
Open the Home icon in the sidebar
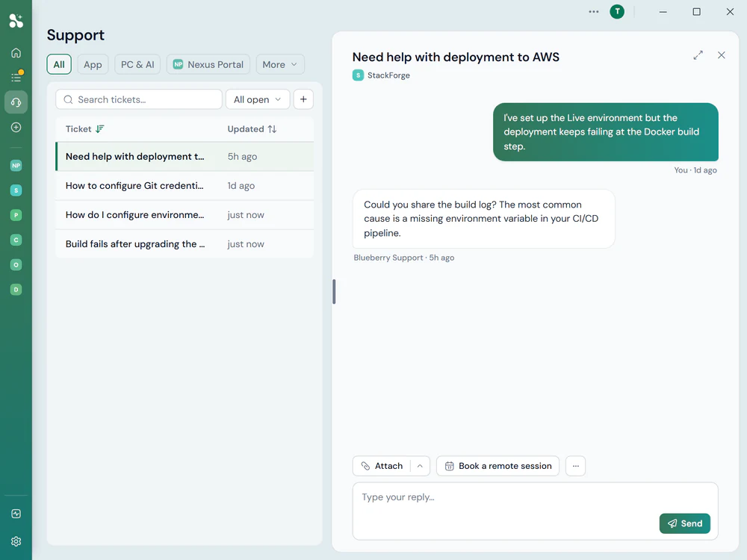coord(16,53)
